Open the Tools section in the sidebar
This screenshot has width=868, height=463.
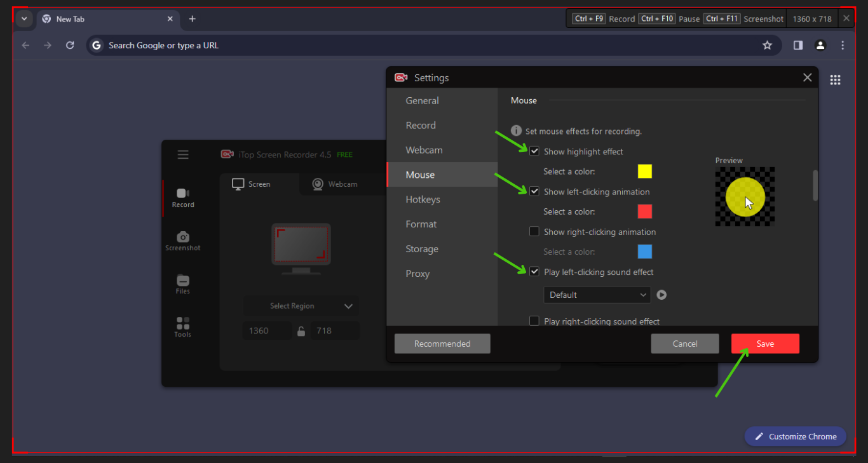(x=183, y=327)
